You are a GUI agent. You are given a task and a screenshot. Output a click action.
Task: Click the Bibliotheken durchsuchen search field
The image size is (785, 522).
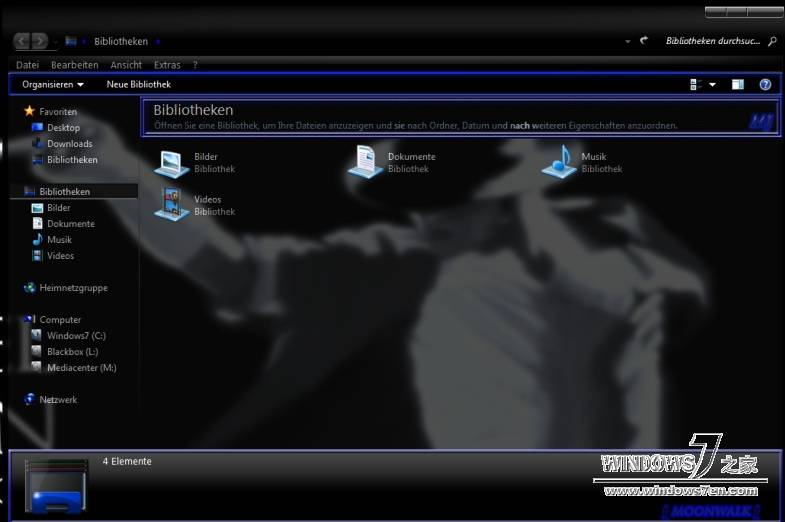[x=713, y=41]
